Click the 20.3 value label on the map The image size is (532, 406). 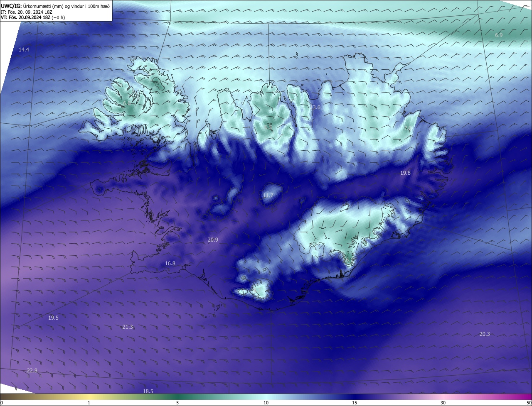pos(485,334)
